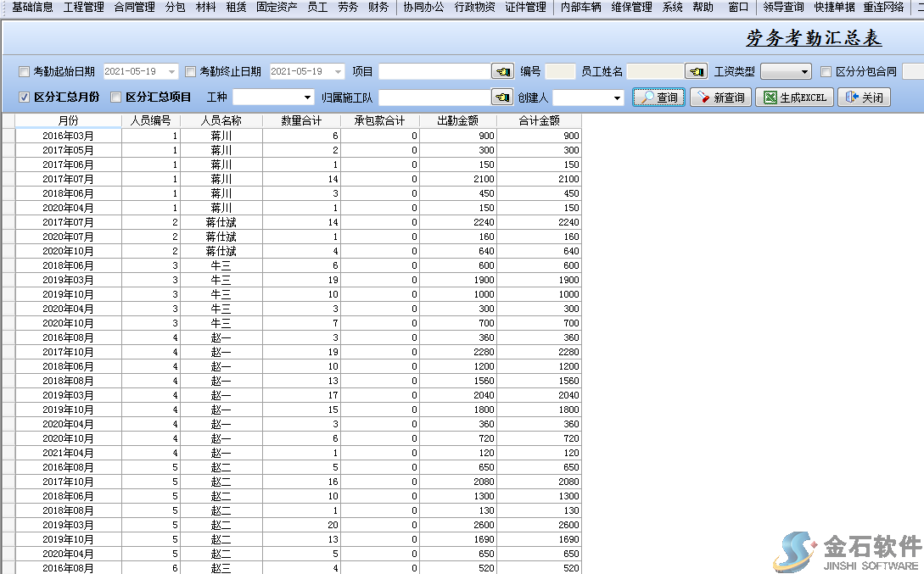This screenshot has height=574, width=924.
Task: Sort by the 出勤金额 column header
Action: click(x=457, y=121)
